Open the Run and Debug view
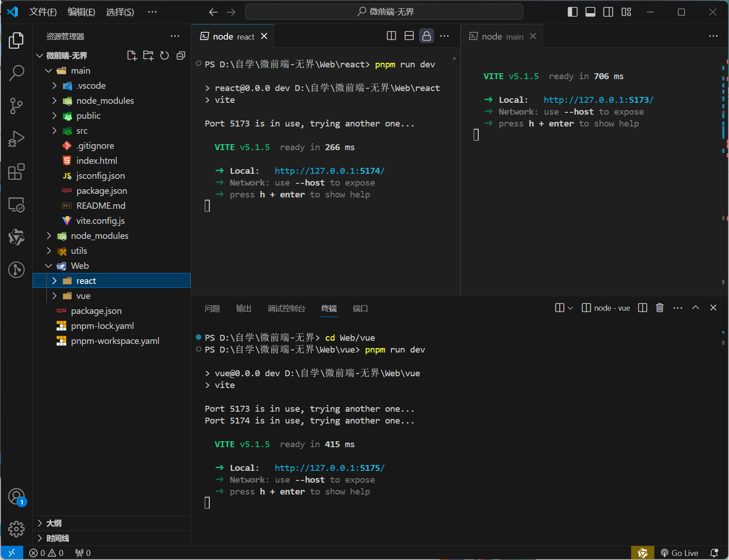This screenshot has width=729, height=560. point(16,139)
